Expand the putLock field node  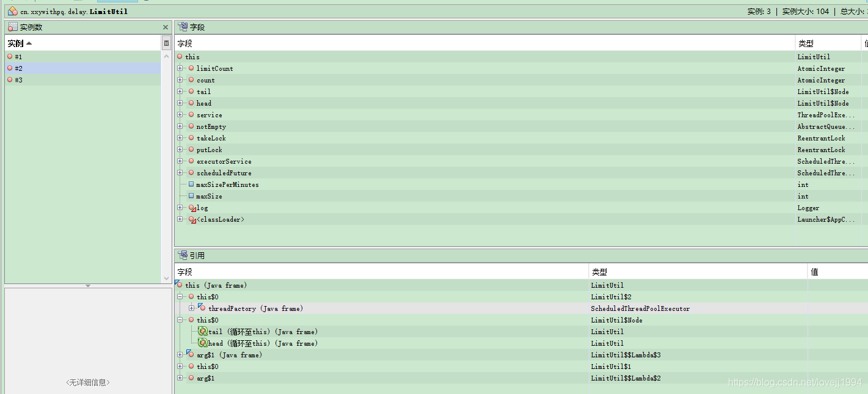tap(180, 150)
